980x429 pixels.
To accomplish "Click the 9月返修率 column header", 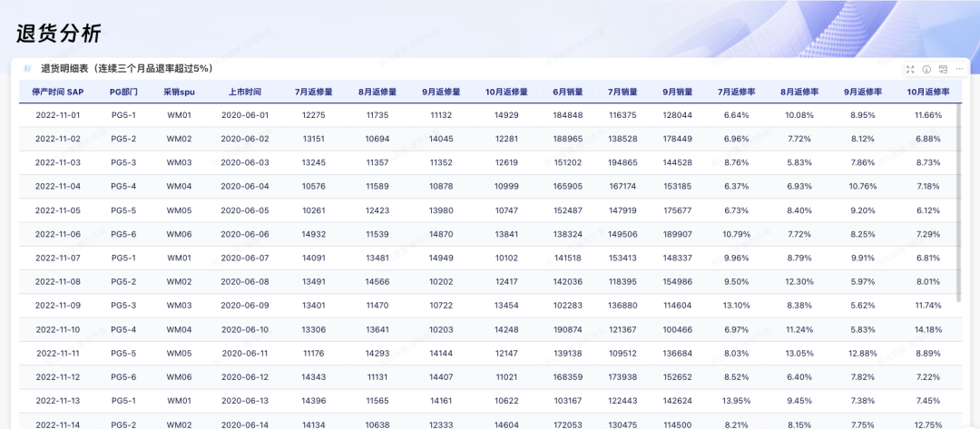I will coord(863,92).
